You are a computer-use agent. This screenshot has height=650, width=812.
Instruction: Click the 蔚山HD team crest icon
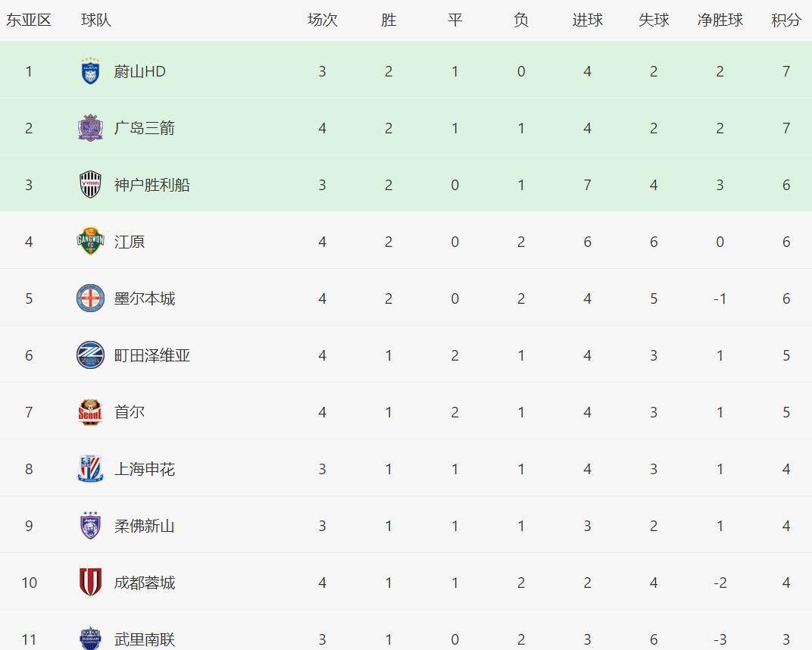[x=90, y=71]
